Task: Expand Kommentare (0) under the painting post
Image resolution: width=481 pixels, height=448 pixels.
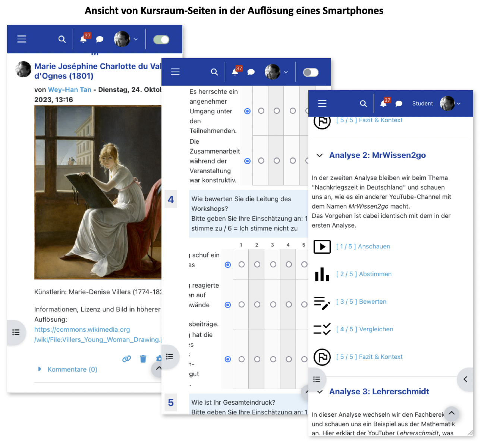Action: (72, 369)
